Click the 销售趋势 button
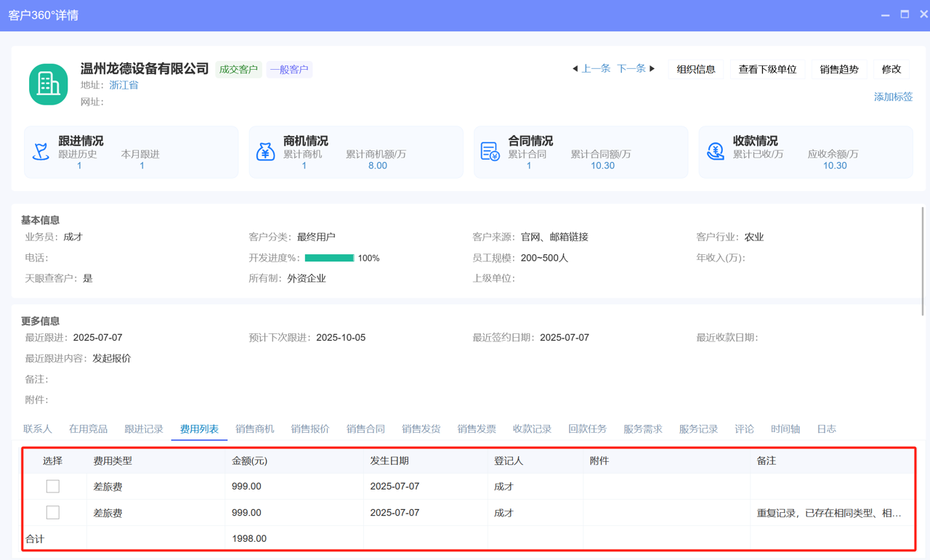930x560 pixels. pyautogui.click(x=839, y=69)
